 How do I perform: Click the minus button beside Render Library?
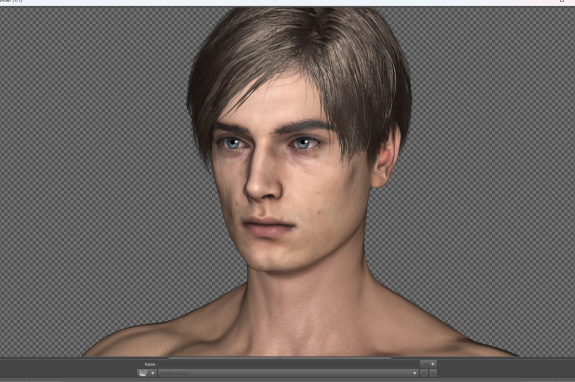tap(433, 373)
